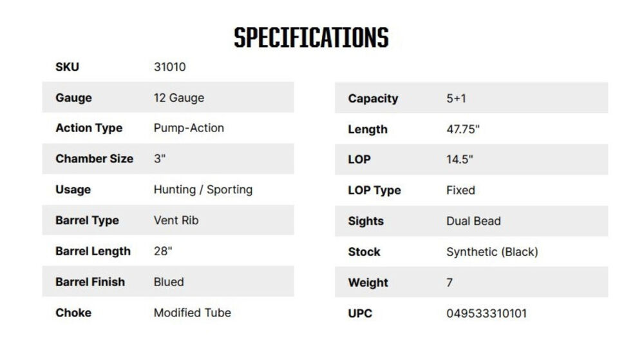
Task: Click the Modified Tube choke value
Action: (192, 313)
